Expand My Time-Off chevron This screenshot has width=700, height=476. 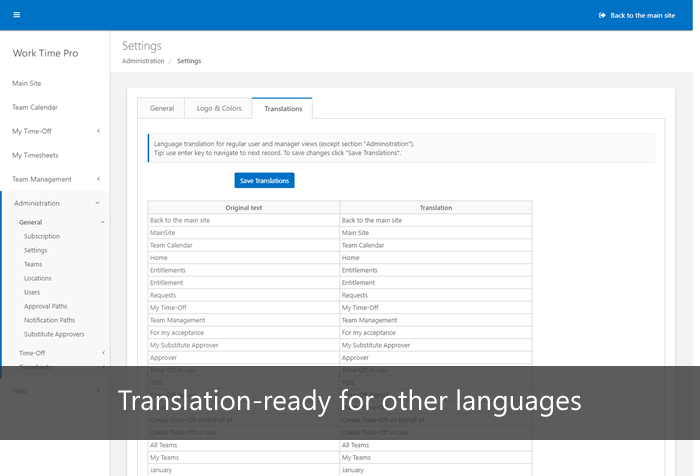pos(98,131)
